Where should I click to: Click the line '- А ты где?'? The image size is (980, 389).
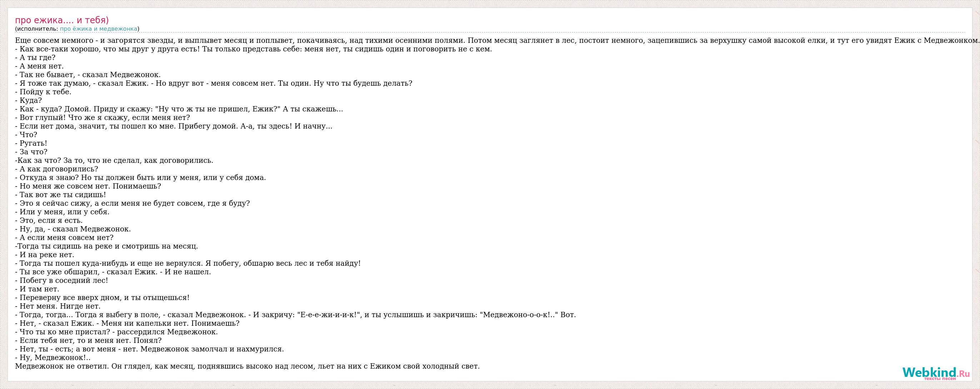[35, 58]
